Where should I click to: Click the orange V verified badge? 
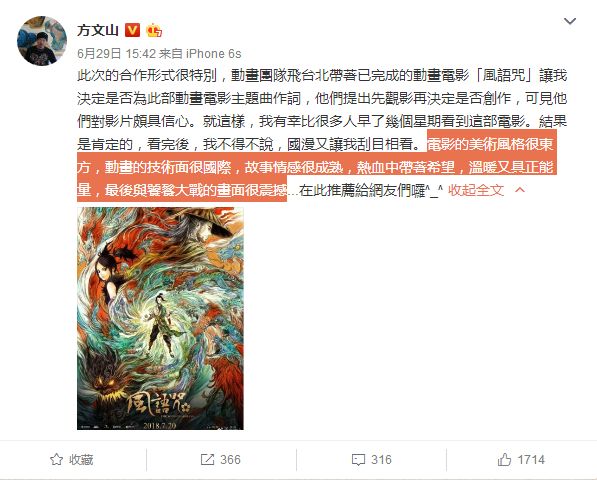pyautogui.click(x=132, y=30)
